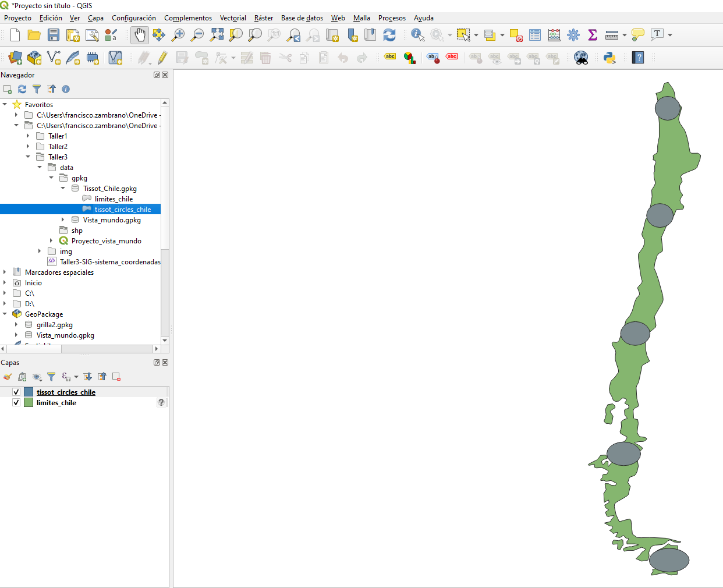Click the Statistical Summary sigma icon
Image resolution: width=723 pixels, height=588 pixels.
coord(593,35)
